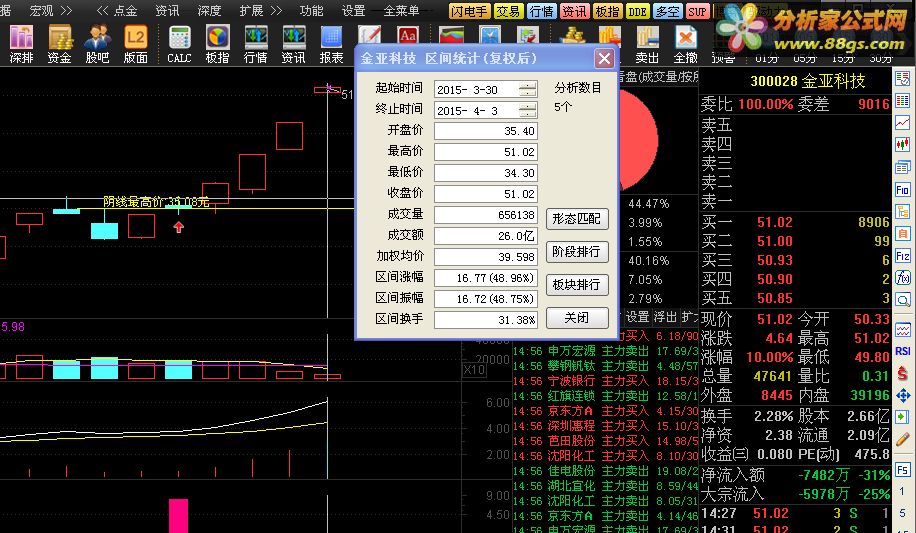Click the 加权均价 field showing 39.598
The height and width of the screenshot is (533, 916).
[x=485, y=257]
